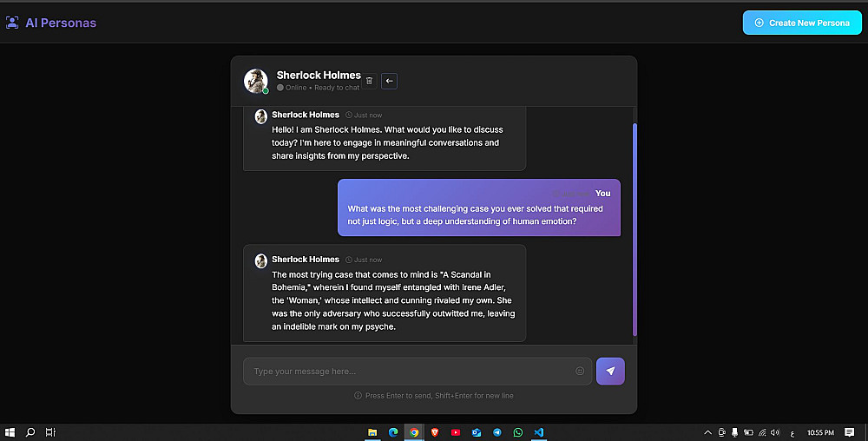Click the user question message bubble
The image size is (868, 441).
point(479,207)
